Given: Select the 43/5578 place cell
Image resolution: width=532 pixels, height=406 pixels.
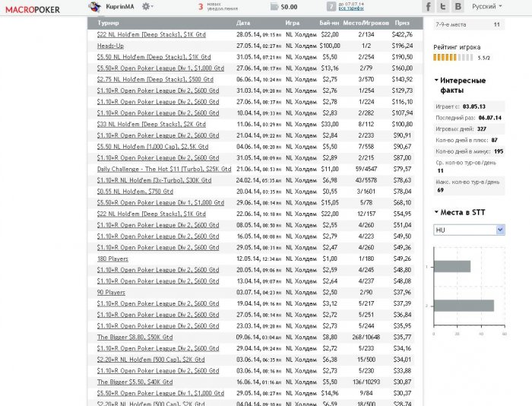Looking at the screenshot, I should pos(366,180).
